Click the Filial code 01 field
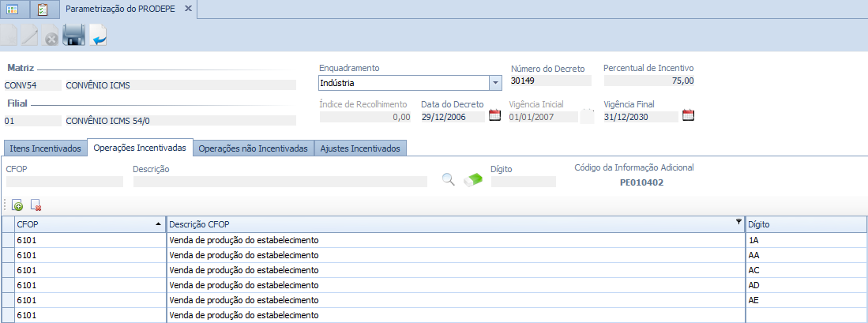The image size is (868, 323). coord(32,121)
